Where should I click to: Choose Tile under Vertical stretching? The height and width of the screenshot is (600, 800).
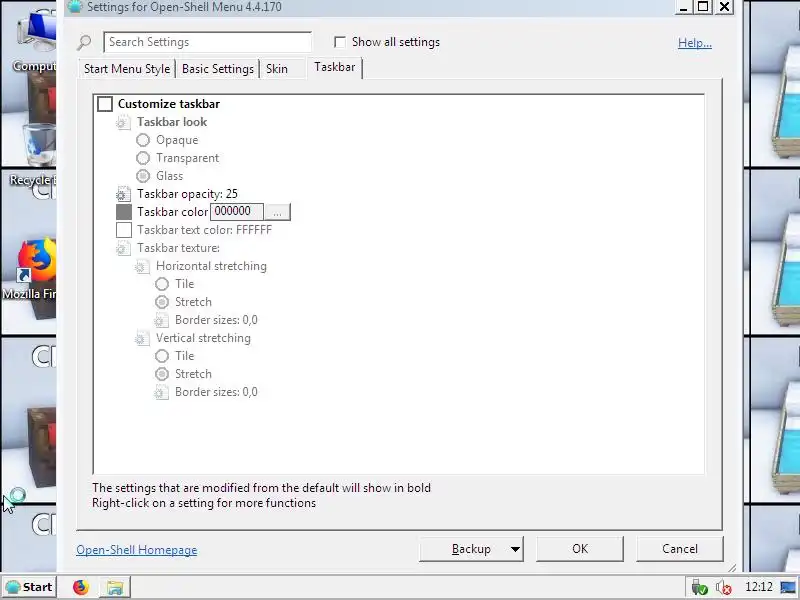[x=162, y=356]
